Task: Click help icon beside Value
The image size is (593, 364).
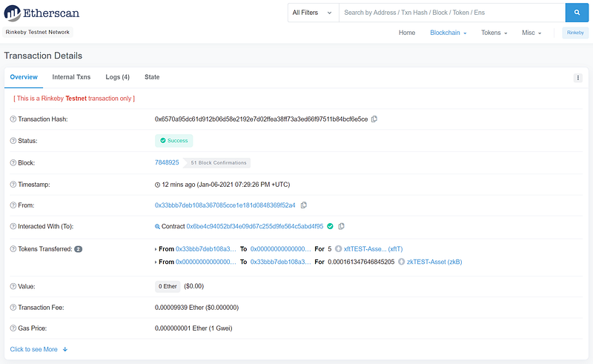Action: (x=13, y=286)
